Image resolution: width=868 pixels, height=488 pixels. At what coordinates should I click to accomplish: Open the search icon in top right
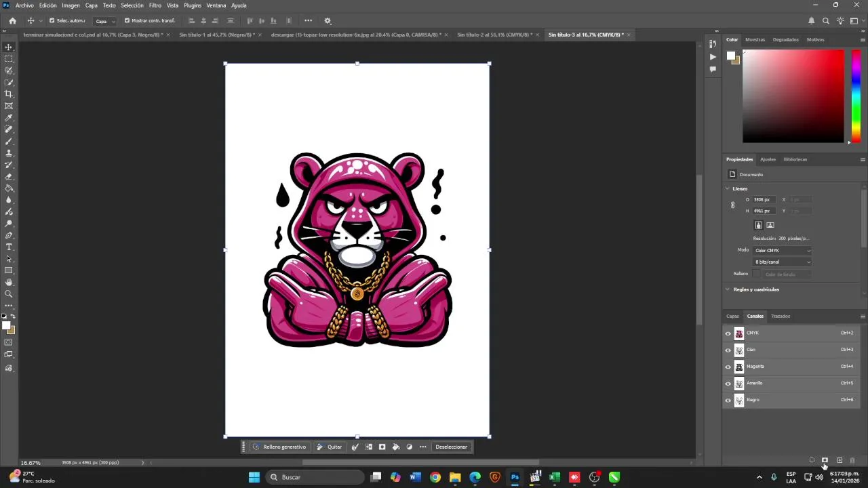[x=826, y=21]
